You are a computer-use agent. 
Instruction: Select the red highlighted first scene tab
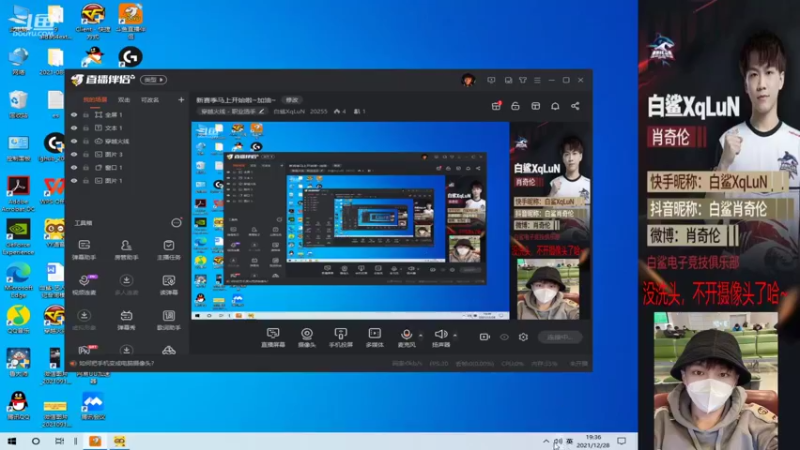point(95,100)
